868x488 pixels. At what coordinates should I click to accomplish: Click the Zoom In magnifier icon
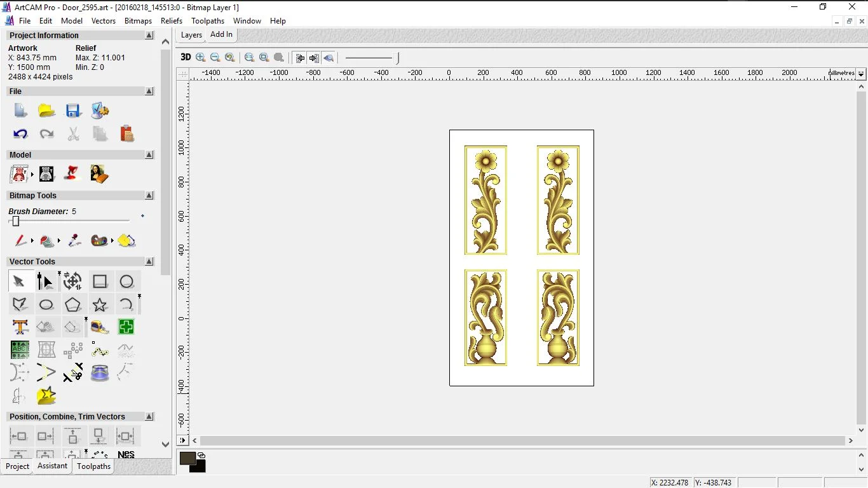pos(201,57)
